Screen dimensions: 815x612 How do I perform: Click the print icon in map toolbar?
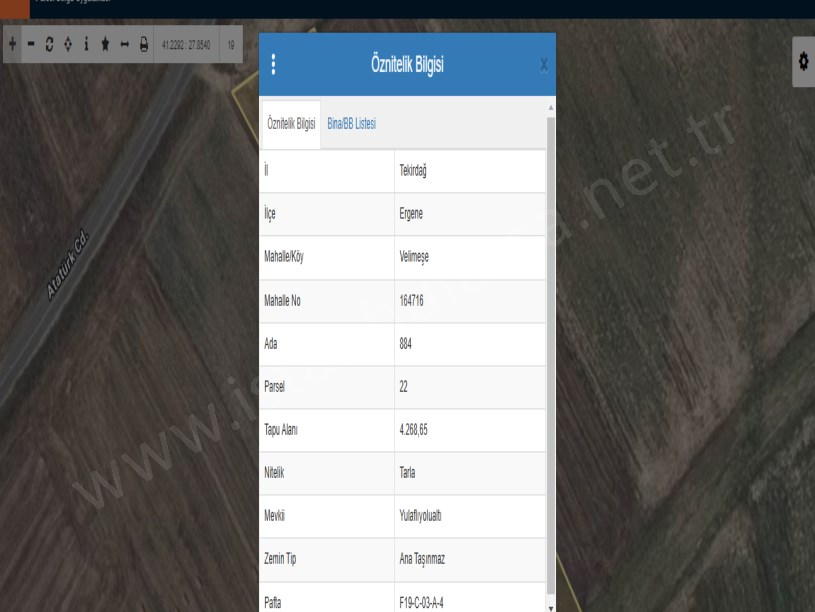[x=144, y=46]
